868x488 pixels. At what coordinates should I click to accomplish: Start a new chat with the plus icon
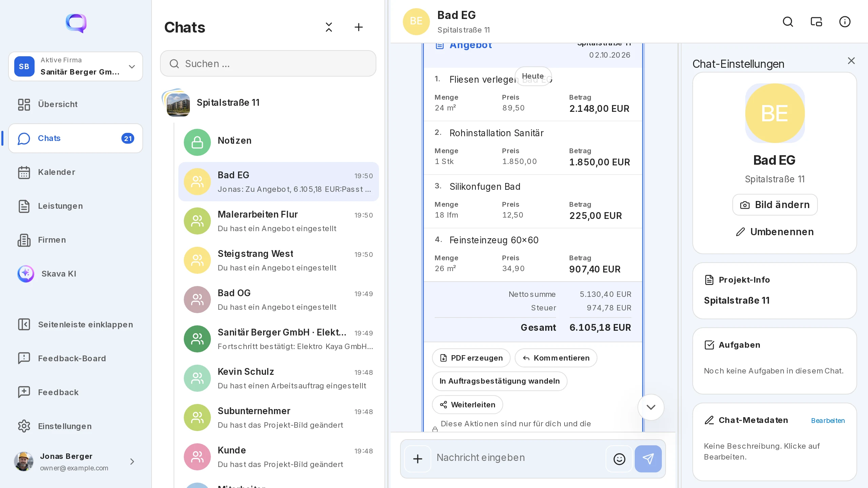pos(358,27)
